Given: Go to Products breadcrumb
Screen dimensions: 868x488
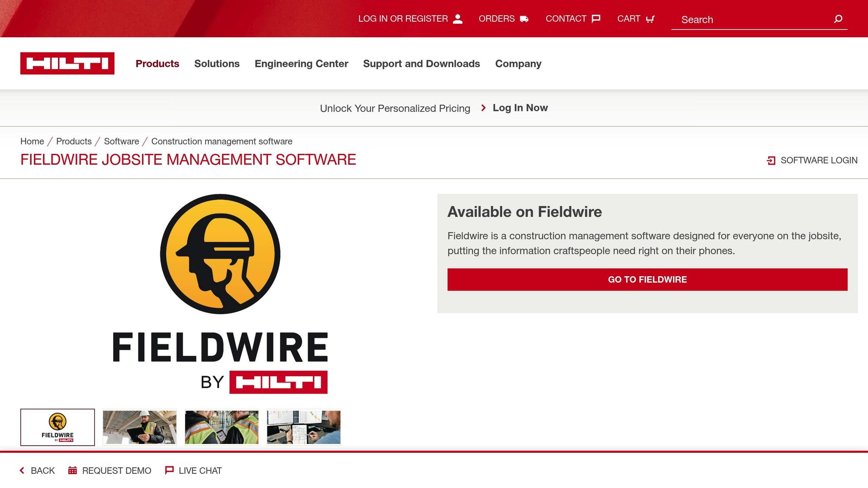Looking at the screenshot, I should 74,141.
